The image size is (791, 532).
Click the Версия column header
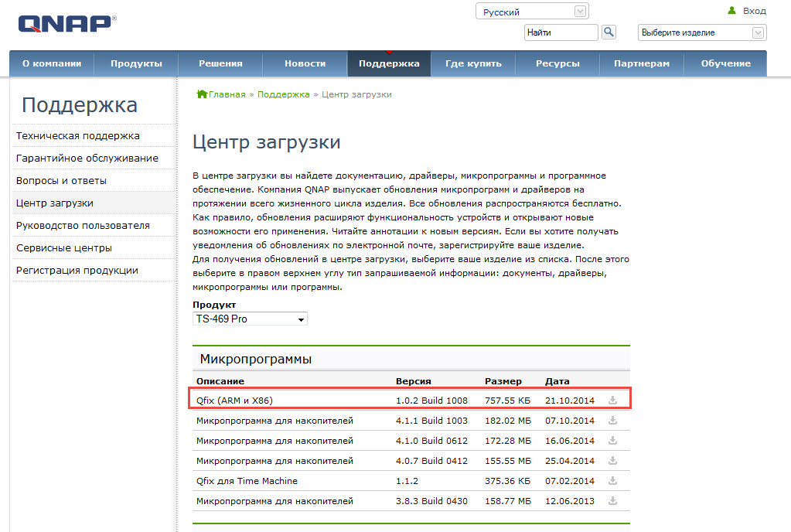coord(413,381)
